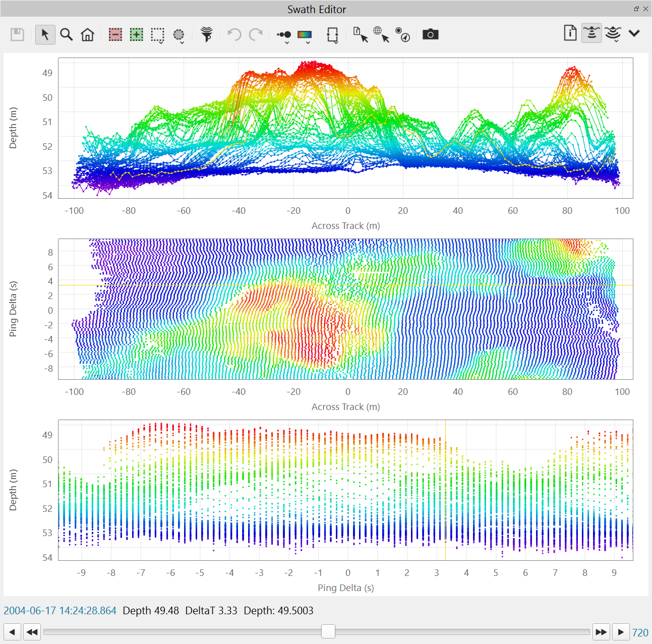The image size is (652, 644).
Task: Open the sounding filter funnel tool
Action: tap(206, 35)
